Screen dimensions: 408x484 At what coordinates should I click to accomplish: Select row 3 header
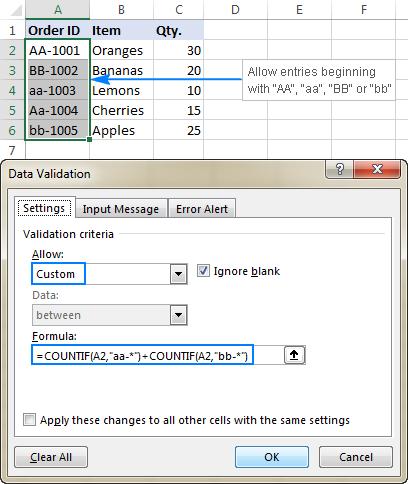tap(13, 70)
